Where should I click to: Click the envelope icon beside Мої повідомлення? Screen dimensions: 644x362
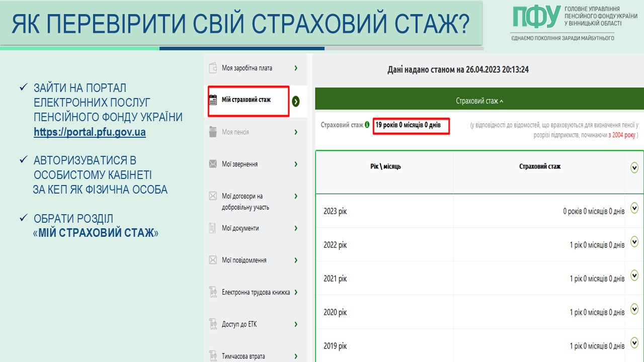click(x=213, y=260)
